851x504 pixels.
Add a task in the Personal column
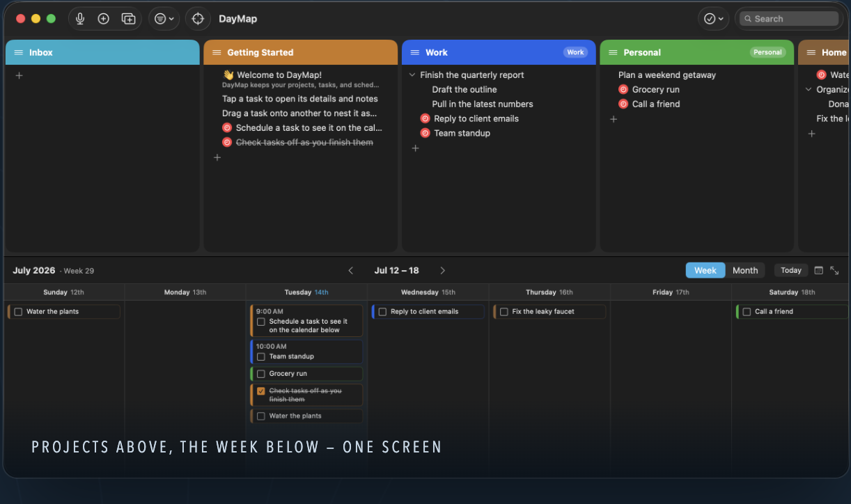[x=614, y=119]
